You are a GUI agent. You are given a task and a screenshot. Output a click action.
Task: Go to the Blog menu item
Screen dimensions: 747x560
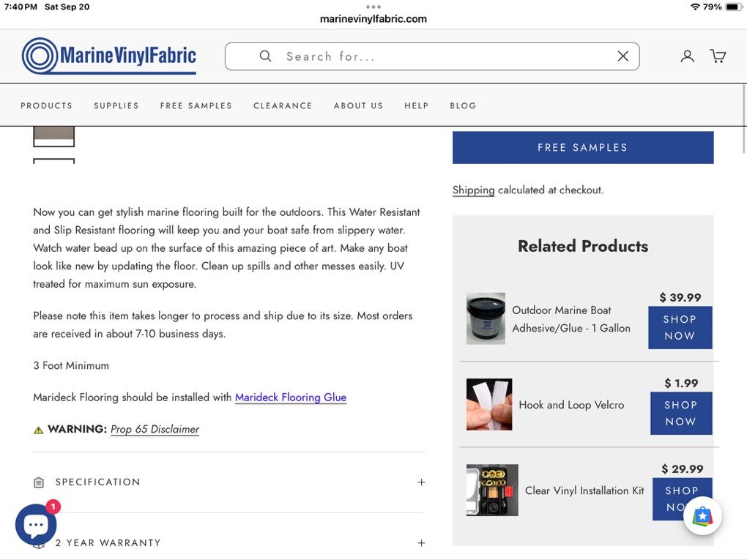(463, 105)
